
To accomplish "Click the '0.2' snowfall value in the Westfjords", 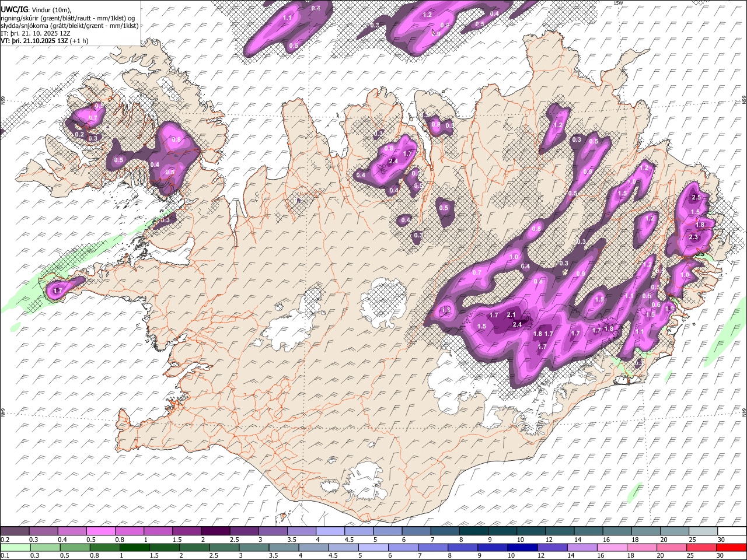I will (x=80, y=135).
